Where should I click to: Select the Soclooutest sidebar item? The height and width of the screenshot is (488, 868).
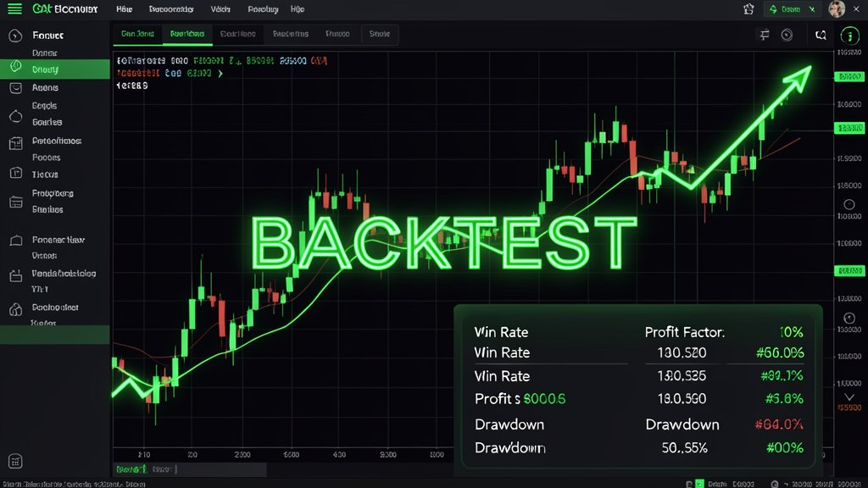(55, 307)
